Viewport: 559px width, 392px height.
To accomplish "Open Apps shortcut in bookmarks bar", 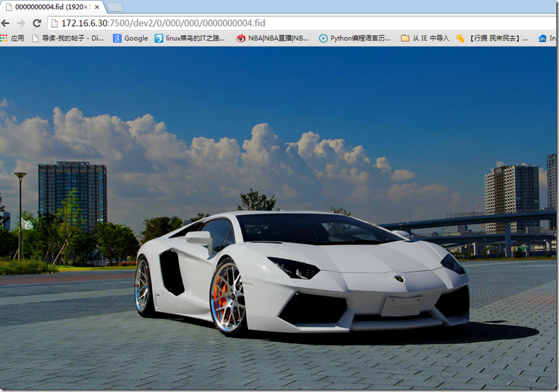I will pyautogui.click(x=12, y=38).
